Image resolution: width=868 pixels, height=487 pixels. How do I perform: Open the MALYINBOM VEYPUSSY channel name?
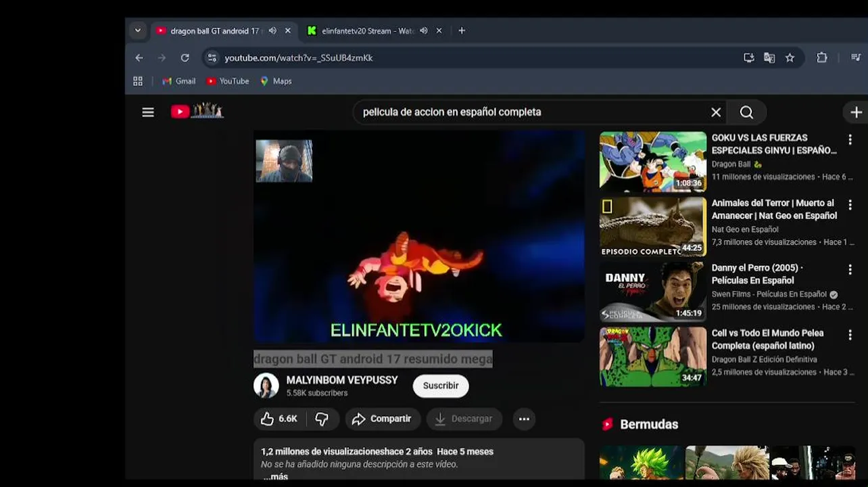(x=342, y=380)
